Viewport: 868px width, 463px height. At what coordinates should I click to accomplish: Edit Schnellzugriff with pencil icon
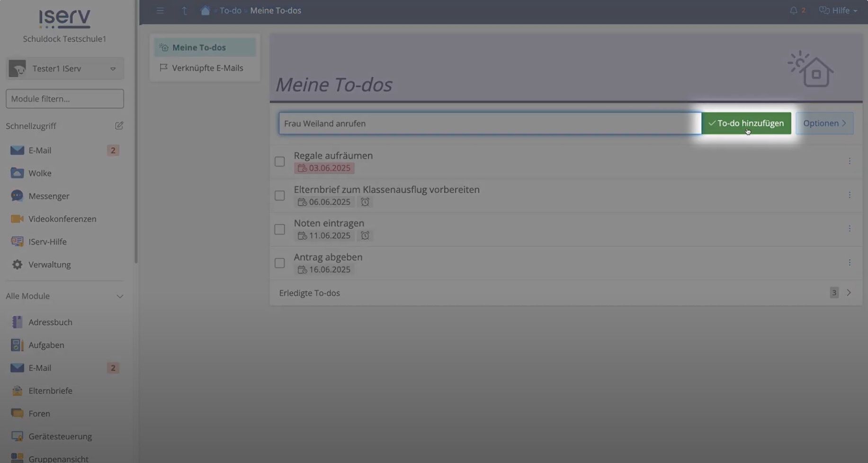point(119,126)
